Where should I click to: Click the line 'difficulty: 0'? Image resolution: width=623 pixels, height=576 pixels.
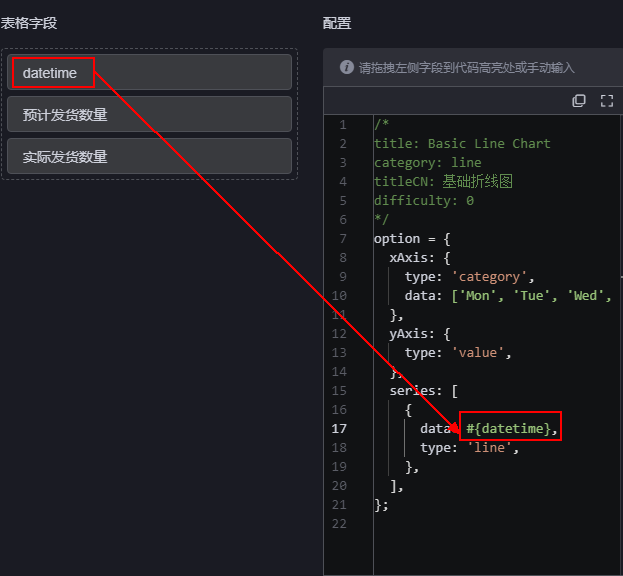tap(424, 201)
